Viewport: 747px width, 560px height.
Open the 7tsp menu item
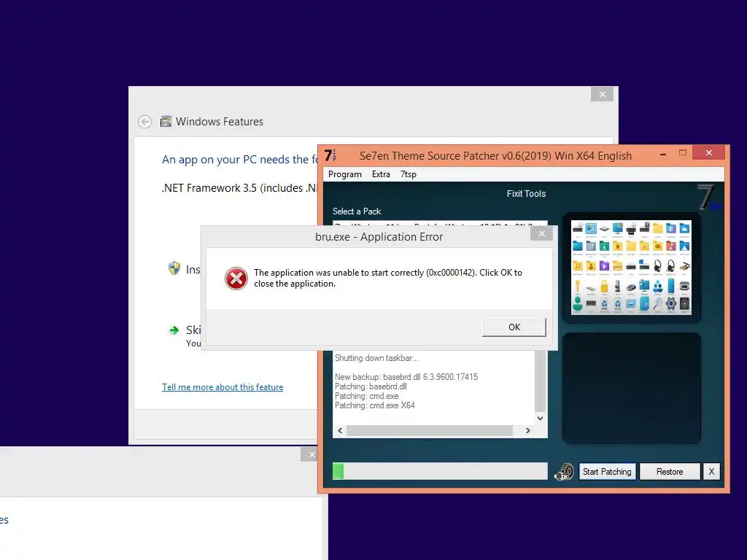click(409, 174)
